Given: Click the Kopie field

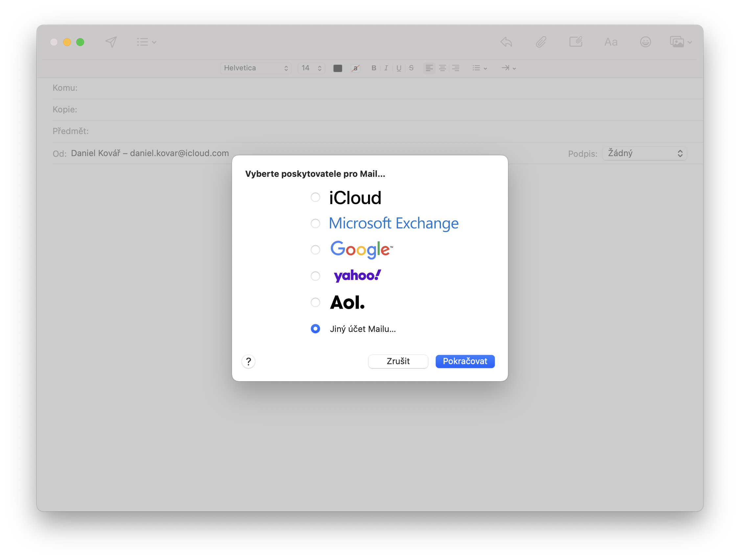Looking at the screenshot, I should (378, 110).
